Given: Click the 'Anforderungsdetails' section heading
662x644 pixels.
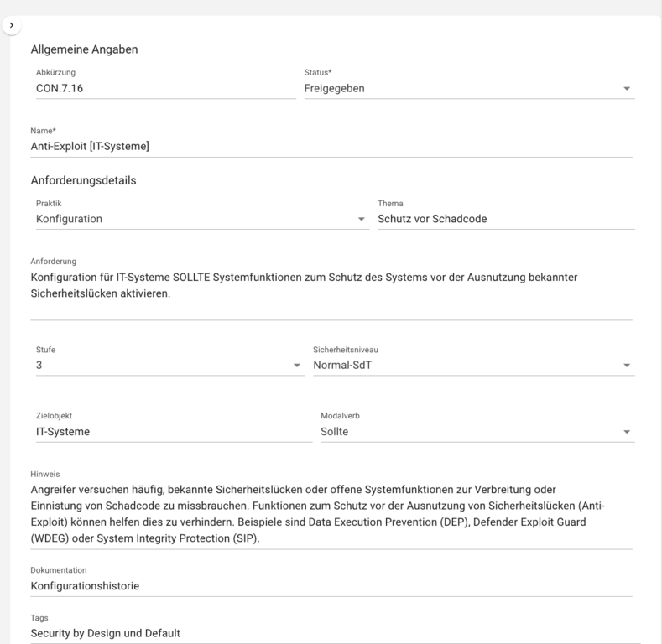Looking at the screenshot, I should 83,180.
